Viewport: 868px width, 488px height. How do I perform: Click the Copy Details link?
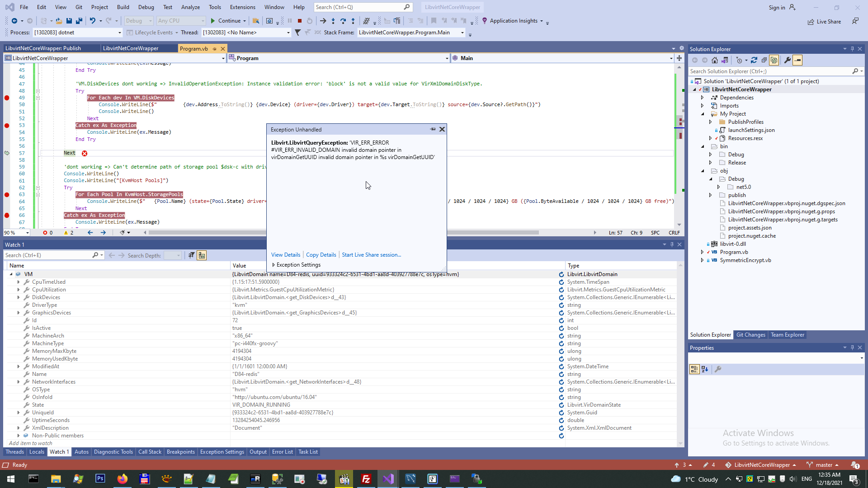click(321, 255)
